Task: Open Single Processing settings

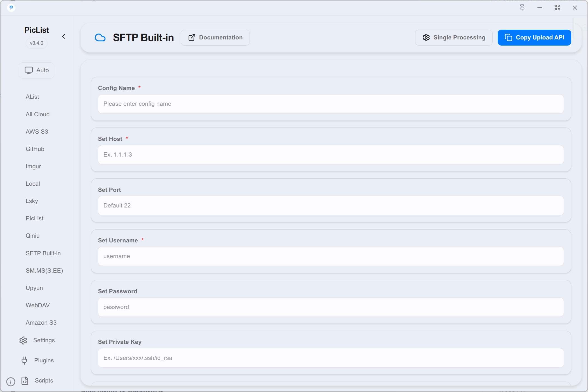Action: (x=454, y=37)
